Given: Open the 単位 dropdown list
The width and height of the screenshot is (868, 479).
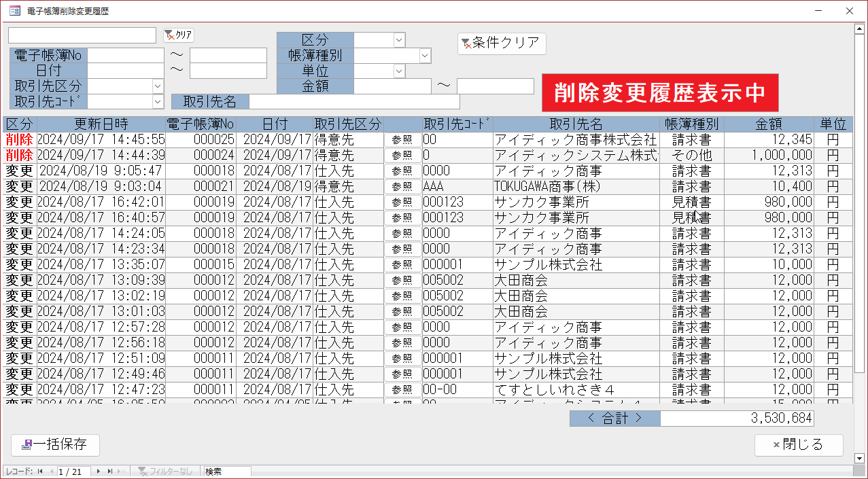Looking at the screenshot, I should 399,71.
